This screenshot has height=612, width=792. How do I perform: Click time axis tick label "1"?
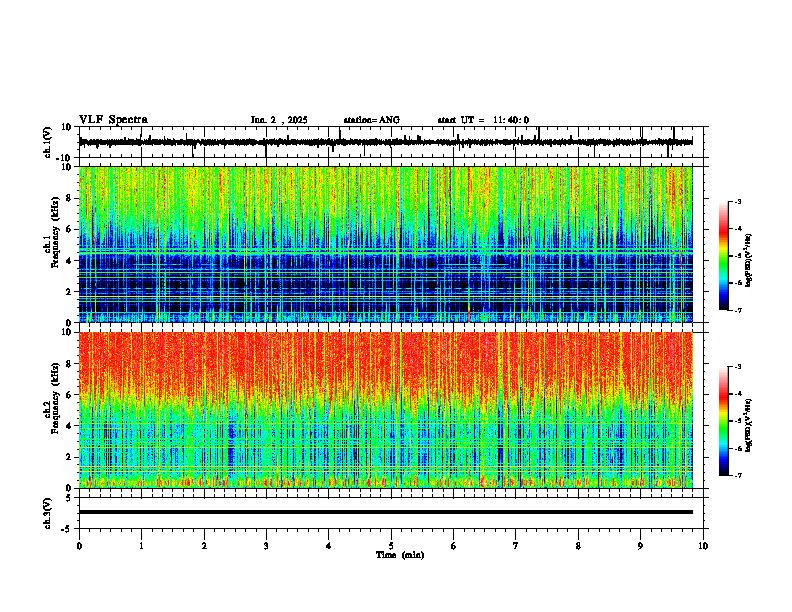[x=141, y=546]
